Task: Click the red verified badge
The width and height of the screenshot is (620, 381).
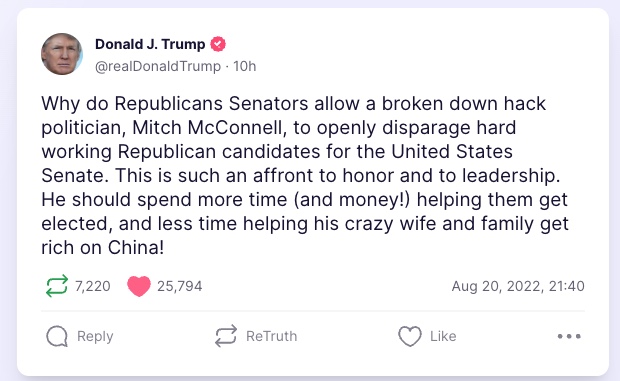Action: pos(218,44)
